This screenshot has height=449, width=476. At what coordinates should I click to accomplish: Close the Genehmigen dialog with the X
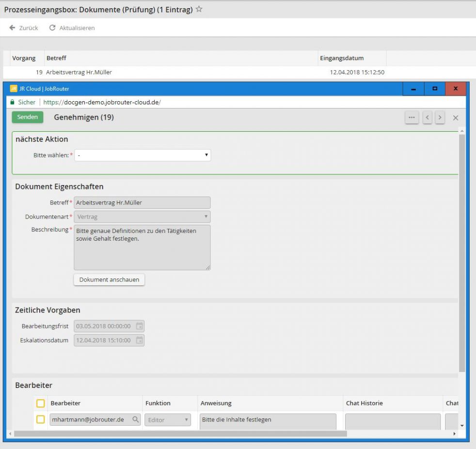click(x=455, y=118)
